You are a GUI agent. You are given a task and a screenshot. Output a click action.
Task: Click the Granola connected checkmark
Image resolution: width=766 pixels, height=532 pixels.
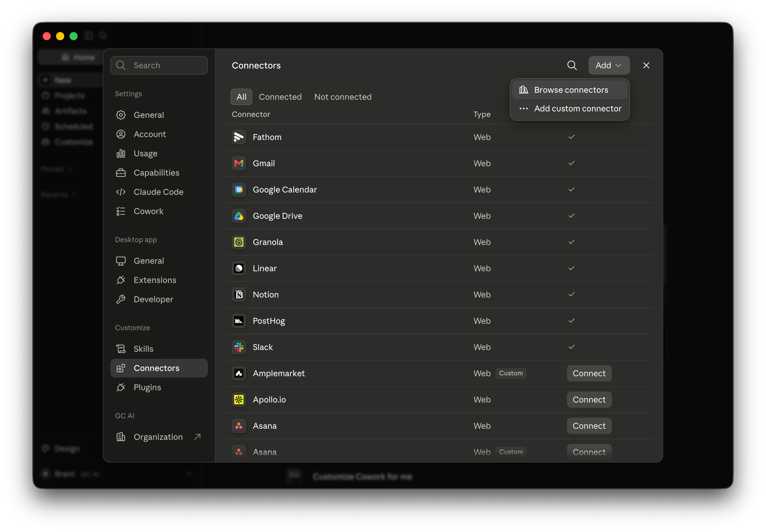pos(572,242)
